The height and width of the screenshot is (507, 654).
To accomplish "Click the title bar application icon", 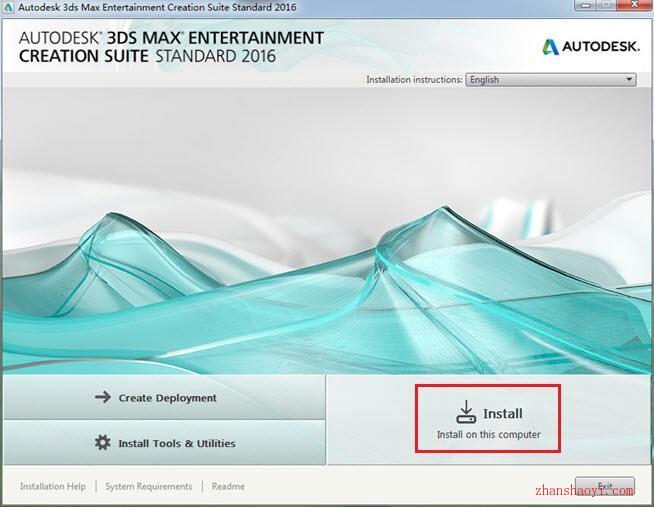I will point(8,7).
